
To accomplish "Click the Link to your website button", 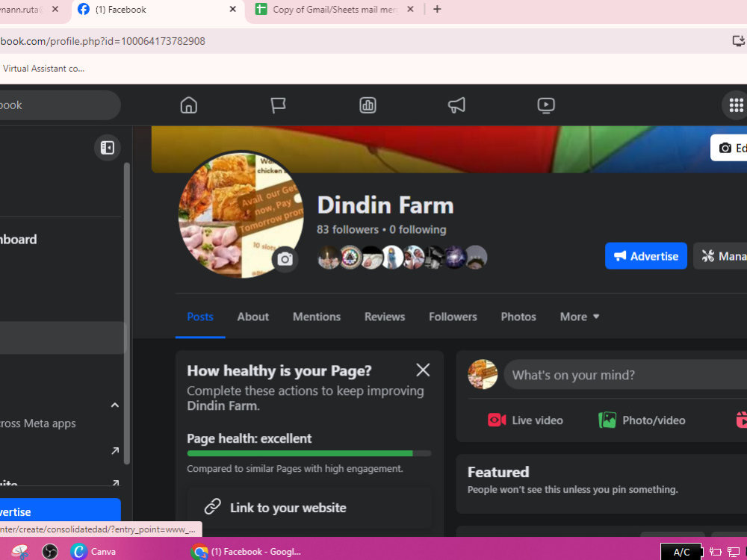I will point(309,508).
